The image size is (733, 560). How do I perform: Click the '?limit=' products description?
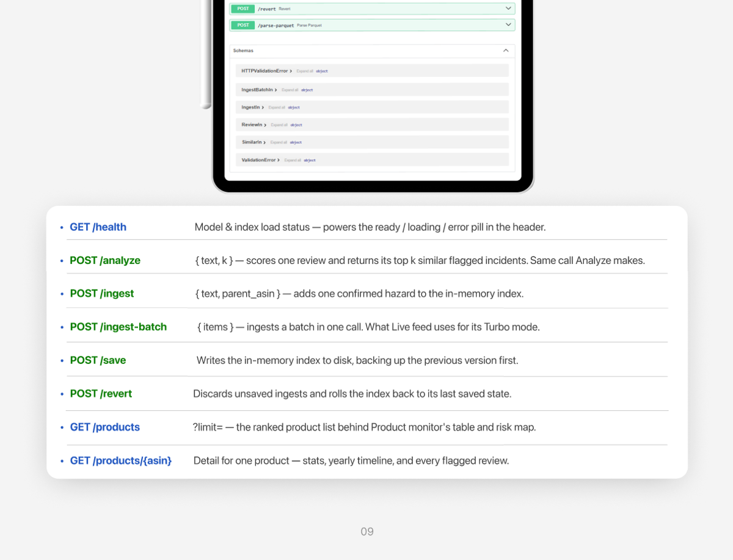click(x=365, y=427)
